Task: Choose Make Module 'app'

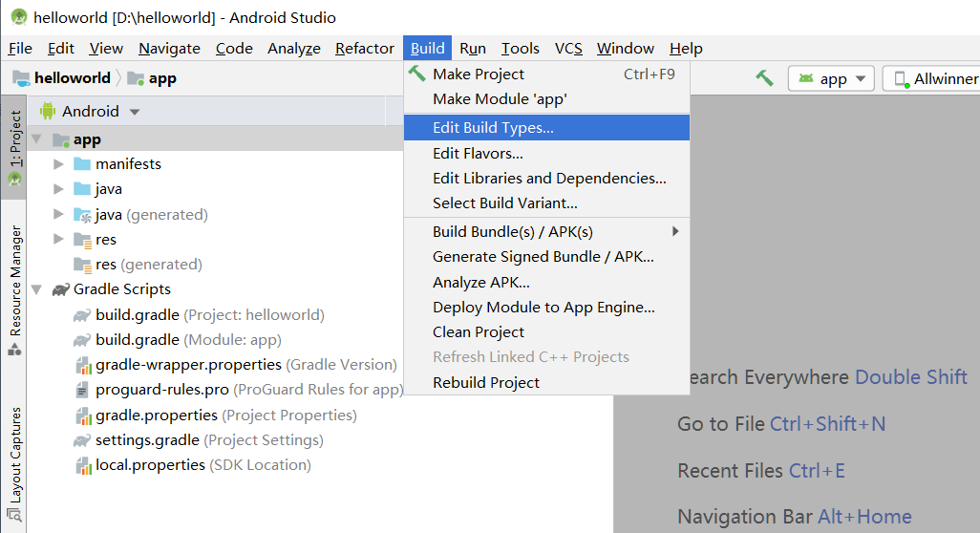Action: coord(547,99)
